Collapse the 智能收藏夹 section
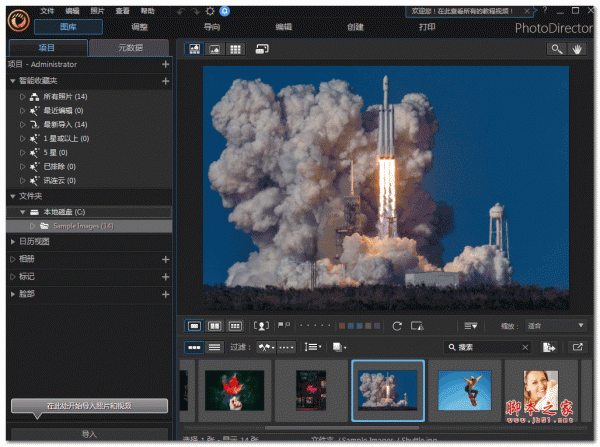 coord(12,80)
